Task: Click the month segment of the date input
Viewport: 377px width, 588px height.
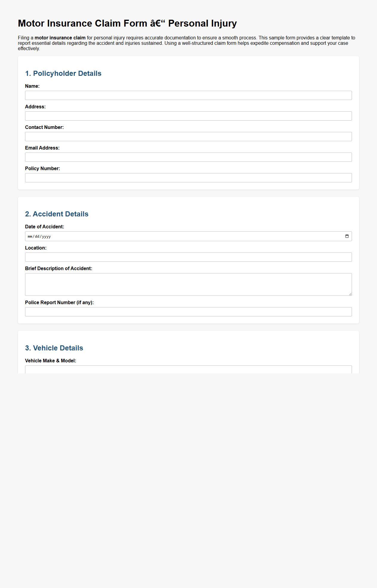Action: coord(29,236)
